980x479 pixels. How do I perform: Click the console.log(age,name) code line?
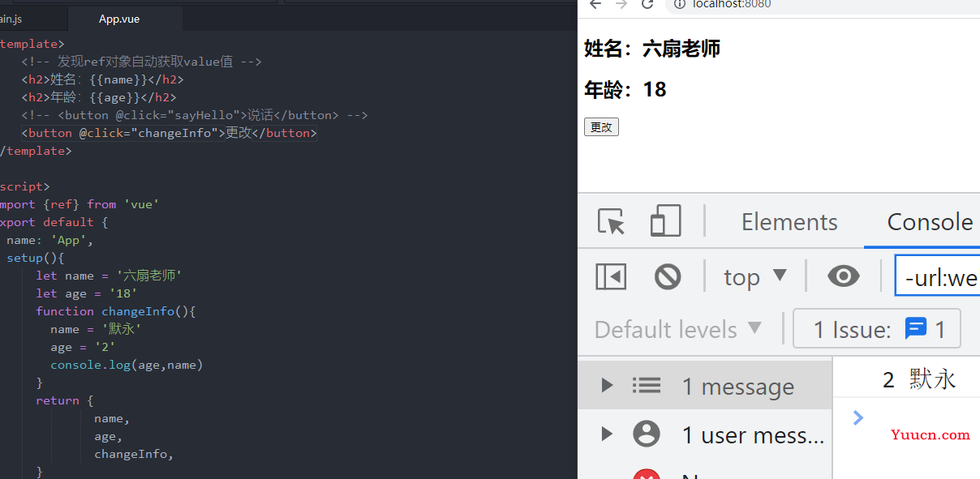point(127,365)
